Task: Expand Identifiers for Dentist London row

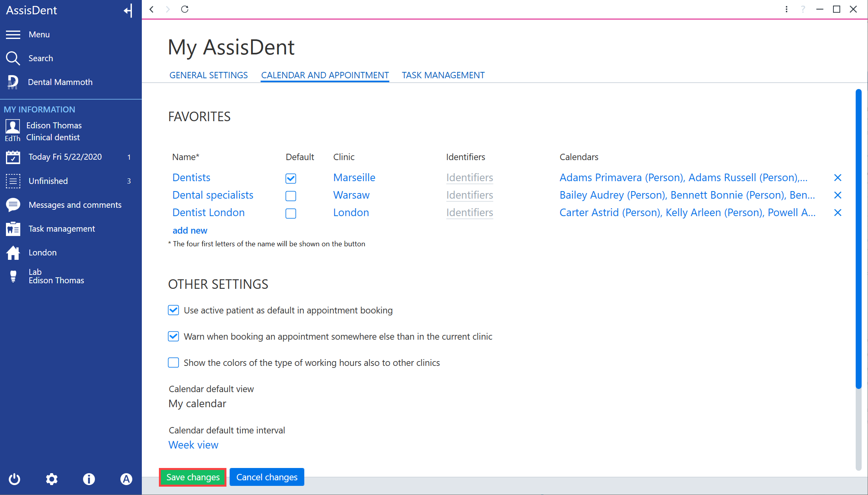Action: [x=470, y=213]
